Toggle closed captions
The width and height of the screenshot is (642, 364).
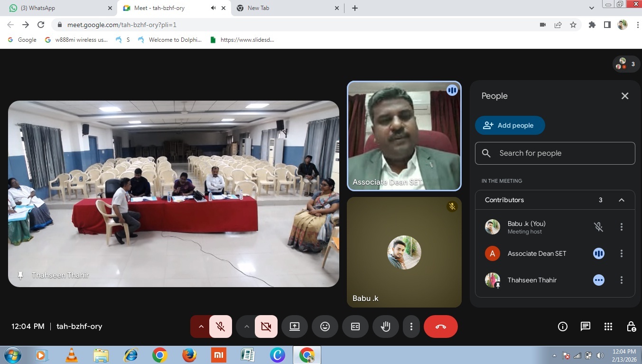click(355, 327)
